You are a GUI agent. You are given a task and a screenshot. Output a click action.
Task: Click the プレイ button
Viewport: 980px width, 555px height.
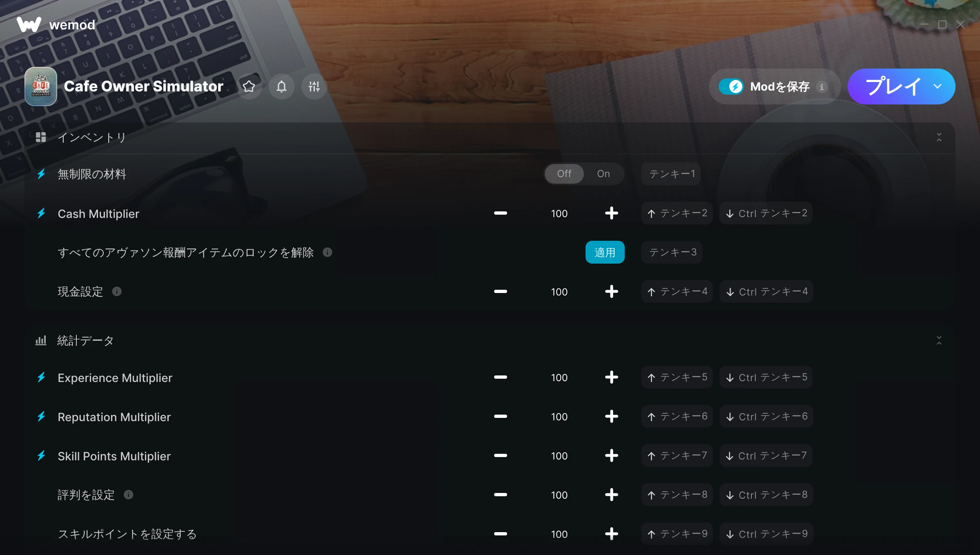coord(893,87)
